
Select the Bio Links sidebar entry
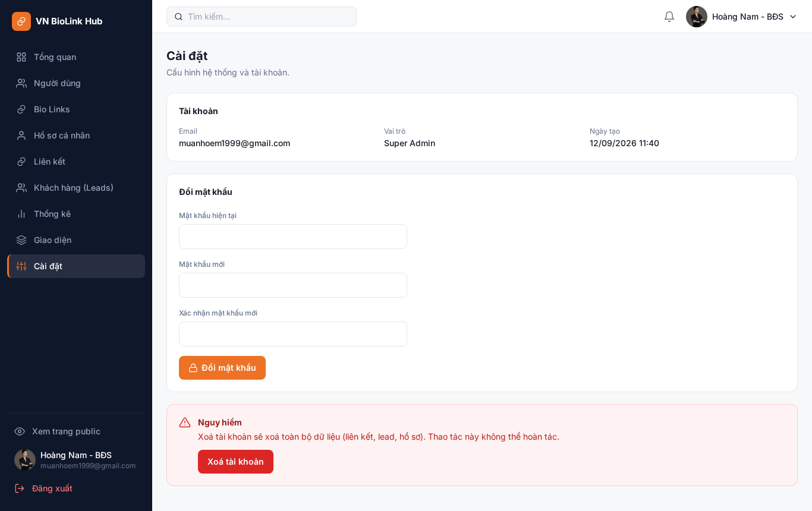(76, 109)
